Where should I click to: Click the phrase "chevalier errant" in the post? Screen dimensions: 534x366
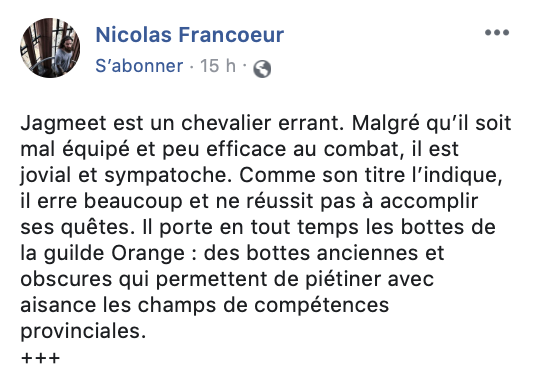coord(262,123)
